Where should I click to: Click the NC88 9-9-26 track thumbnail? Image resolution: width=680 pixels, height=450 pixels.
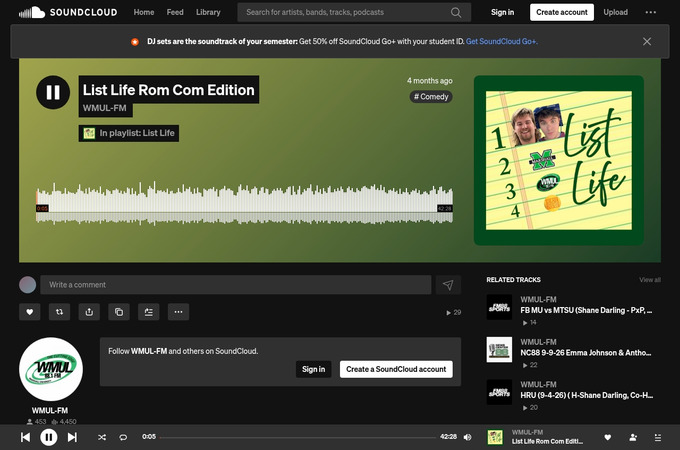[x=499, y=349]
